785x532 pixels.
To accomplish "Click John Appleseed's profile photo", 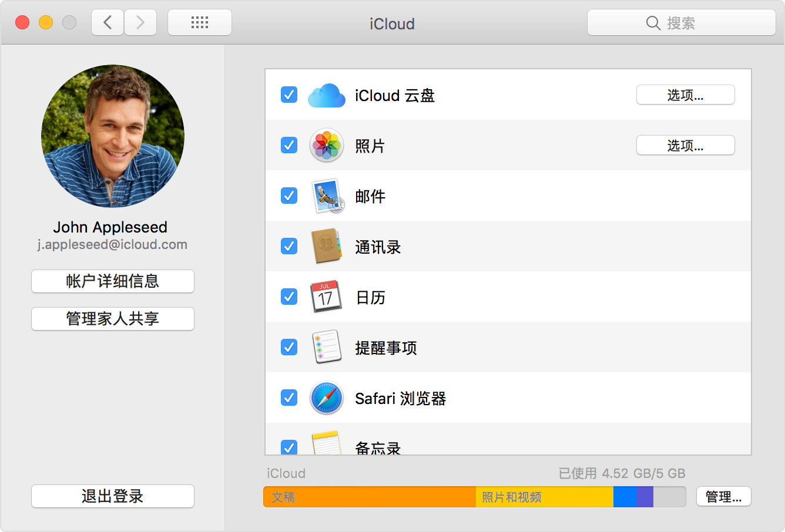I will click(x=112, y=136).
